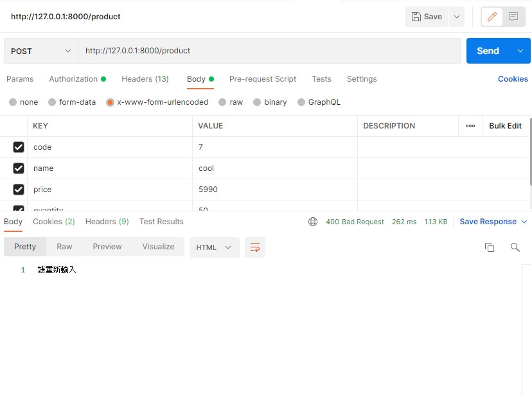
Task: Click the key cell 'name'
Action: point(110,168)
